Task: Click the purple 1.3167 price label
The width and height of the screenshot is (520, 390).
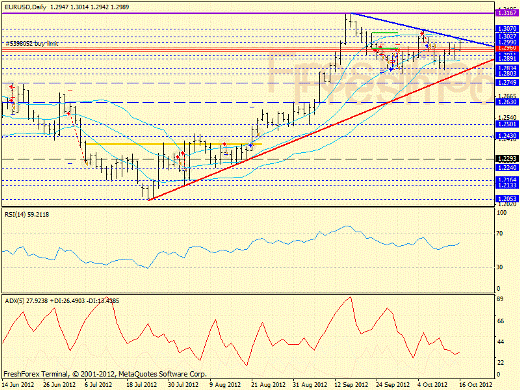Action: (x=507, y=13)
